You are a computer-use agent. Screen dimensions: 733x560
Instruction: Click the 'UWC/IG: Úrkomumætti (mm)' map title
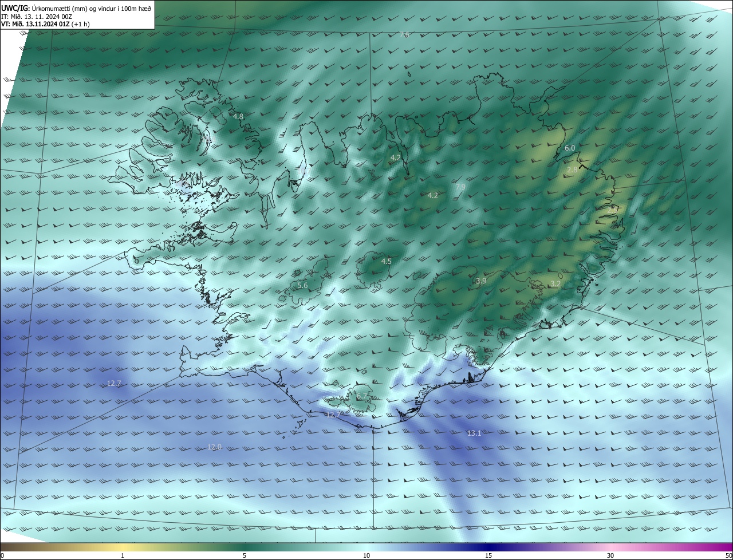pos(76,9)
